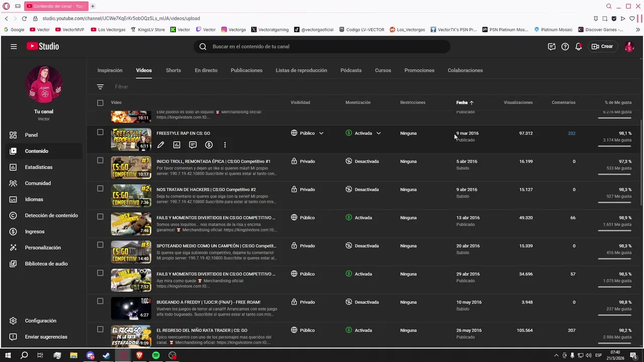Edit details pencil icon for FREESTYLE RAP
This screenshot has width=644, height=362.
160,145
